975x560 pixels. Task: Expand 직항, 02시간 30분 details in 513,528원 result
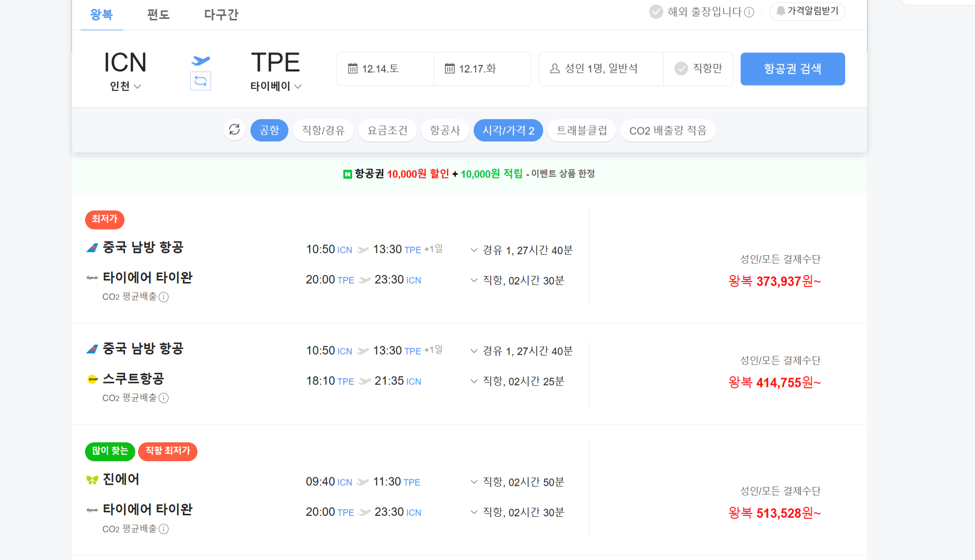[517, 512]
